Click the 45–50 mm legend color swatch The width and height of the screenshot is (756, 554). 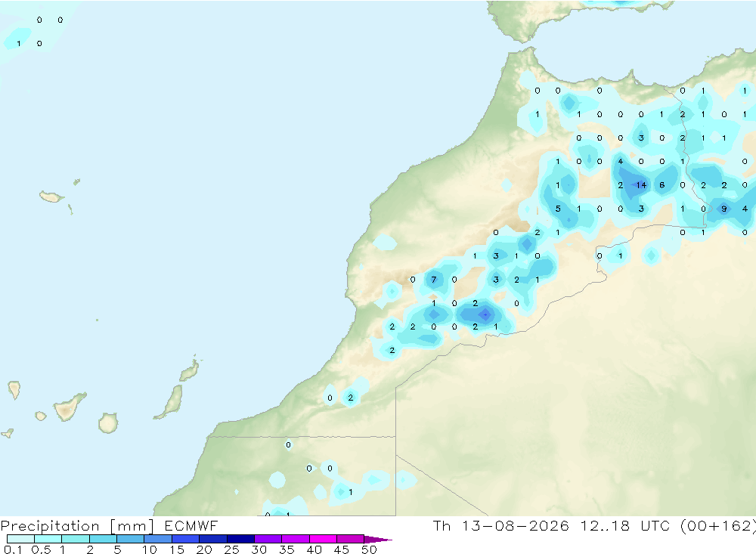tap(350, 539)
